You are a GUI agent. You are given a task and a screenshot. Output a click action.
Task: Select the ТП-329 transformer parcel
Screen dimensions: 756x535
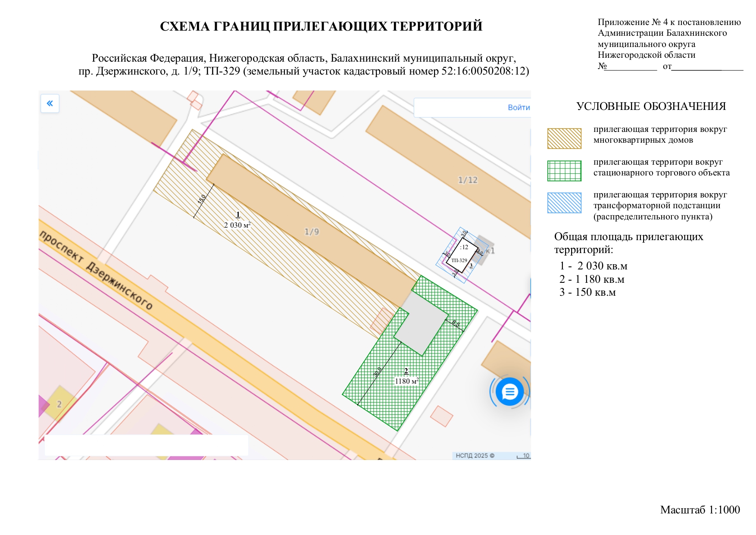pyautogui.click(x=461, y=255)
